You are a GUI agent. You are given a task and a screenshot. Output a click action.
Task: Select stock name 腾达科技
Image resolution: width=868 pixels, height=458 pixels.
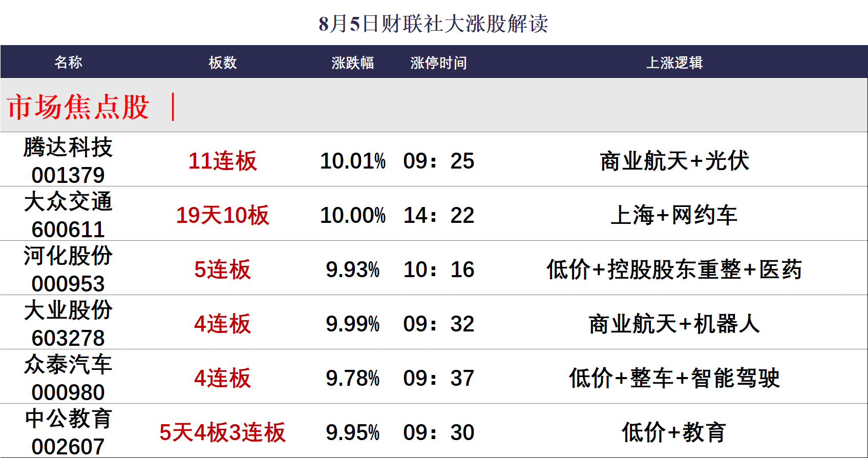[x=68, y=148]
